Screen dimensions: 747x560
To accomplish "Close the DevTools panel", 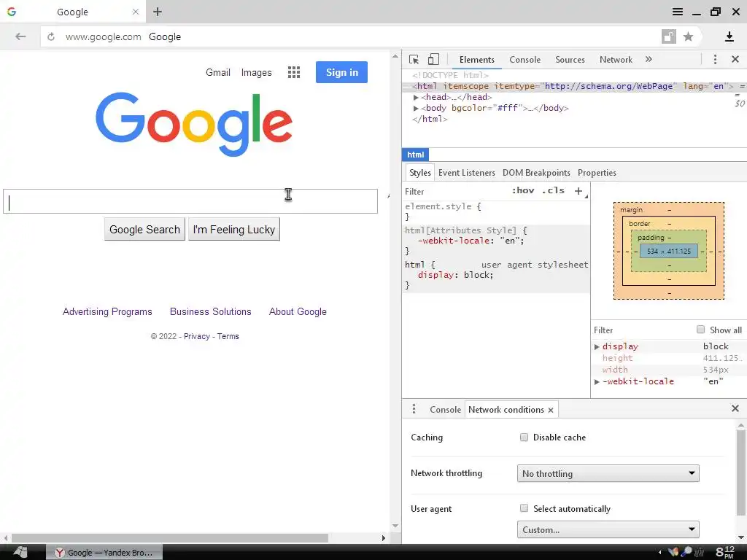I will point(735,60).
